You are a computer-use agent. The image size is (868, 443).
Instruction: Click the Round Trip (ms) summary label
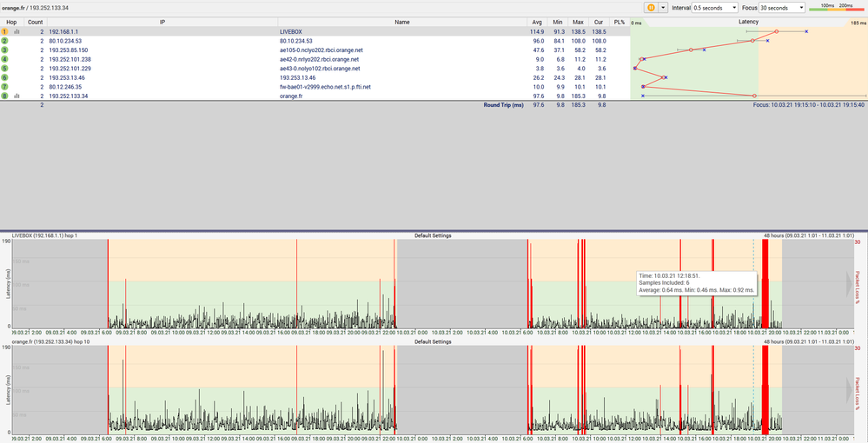coord(504,104)
